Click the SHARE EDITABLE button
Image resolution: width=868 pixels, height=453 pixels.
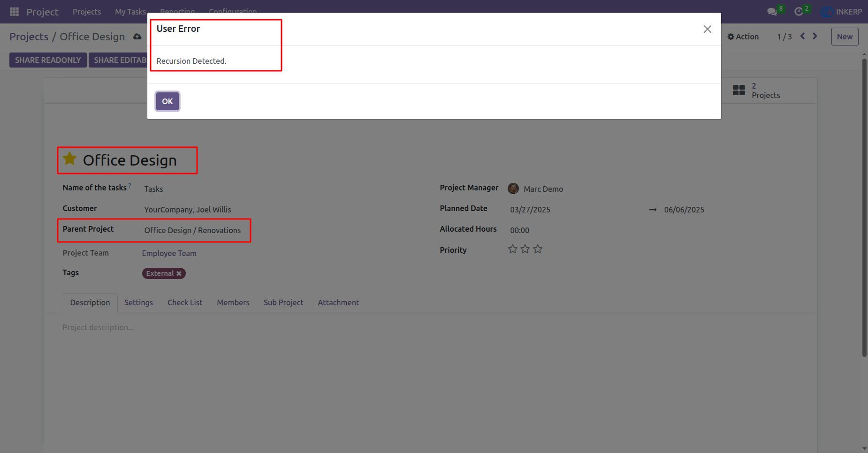(118, 60)
